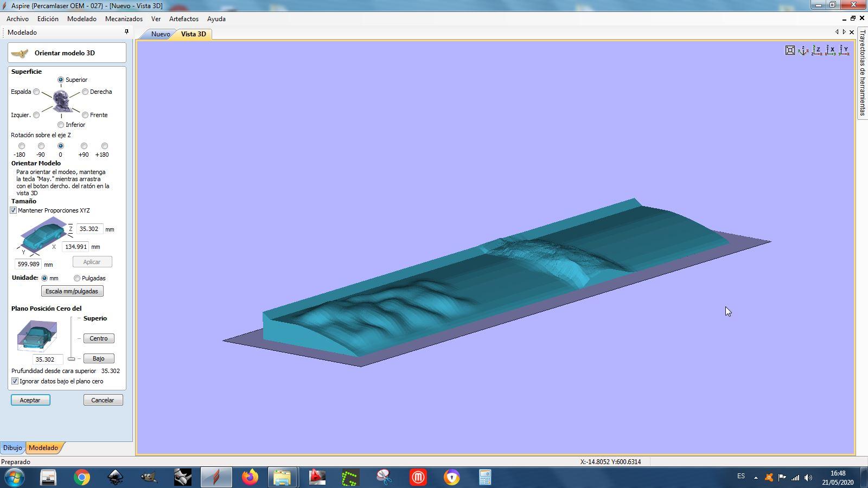
Task: Switch to view along Z axis
Action: (x=817, y=50)
